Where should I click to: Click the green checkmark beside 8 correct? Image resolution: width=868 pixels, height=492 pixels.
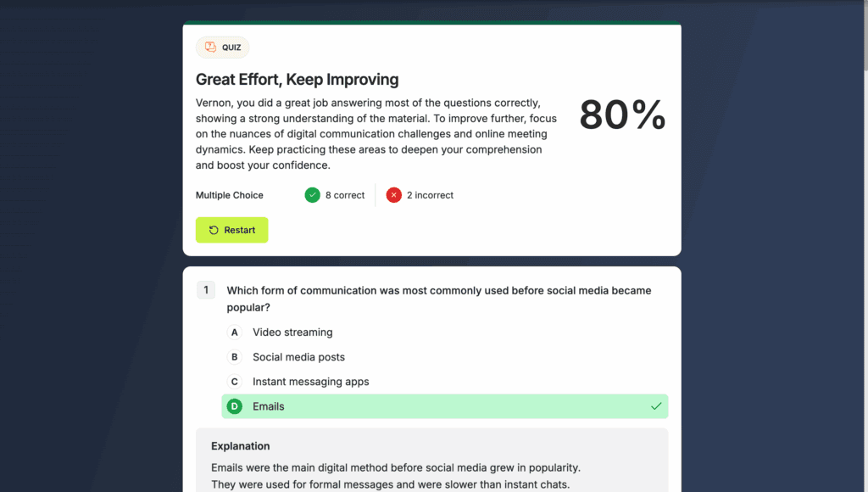pos(313,195)
